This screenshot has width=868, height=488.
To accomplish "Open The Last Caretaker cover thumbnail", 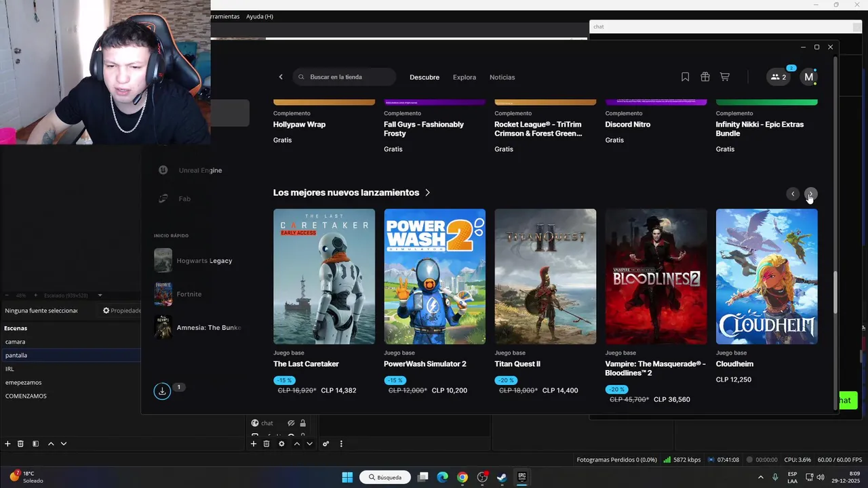I will [324, 277].
